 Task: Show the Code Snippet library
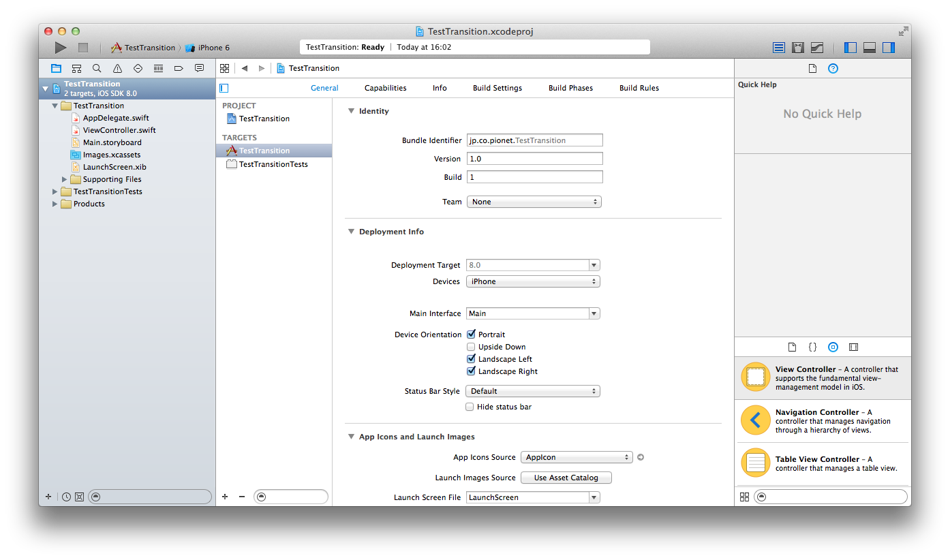[812, 347]
